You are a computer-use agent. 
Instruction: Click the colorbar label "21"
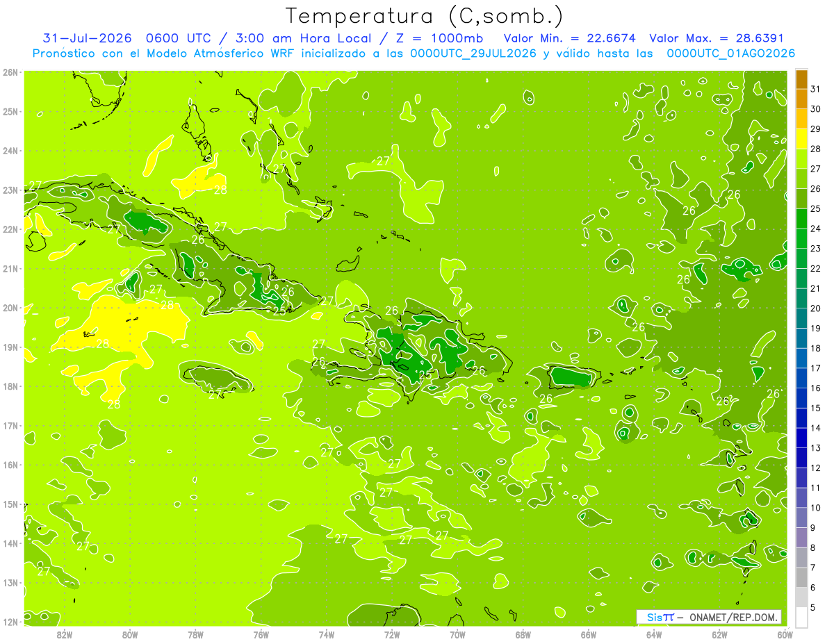(815, 288)
